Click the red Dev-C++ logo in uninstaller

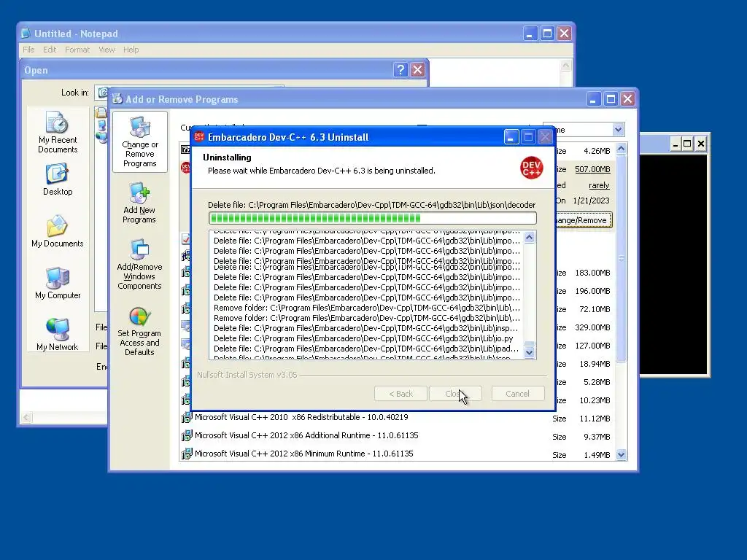531,168
